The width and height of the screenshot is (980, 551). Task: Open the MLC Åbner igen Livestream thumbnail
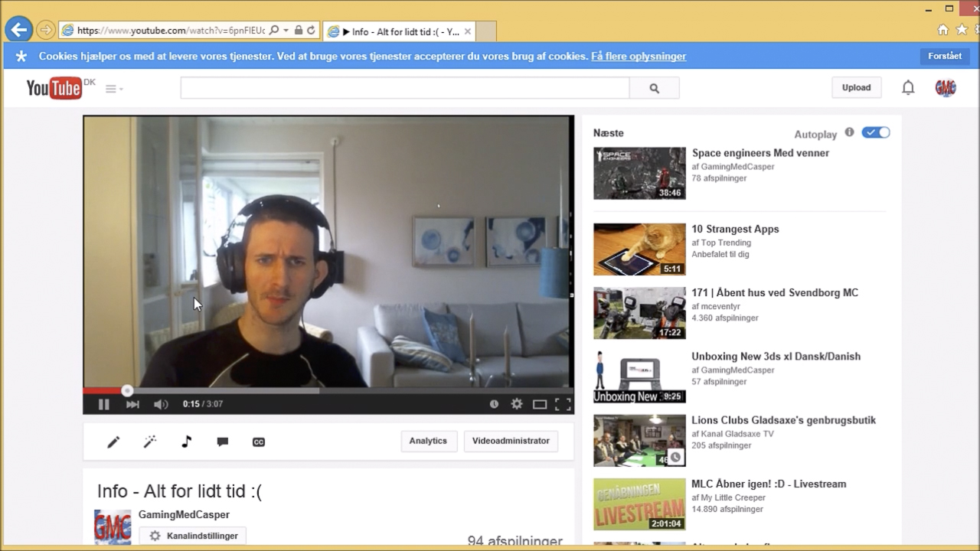pos(639,504)
